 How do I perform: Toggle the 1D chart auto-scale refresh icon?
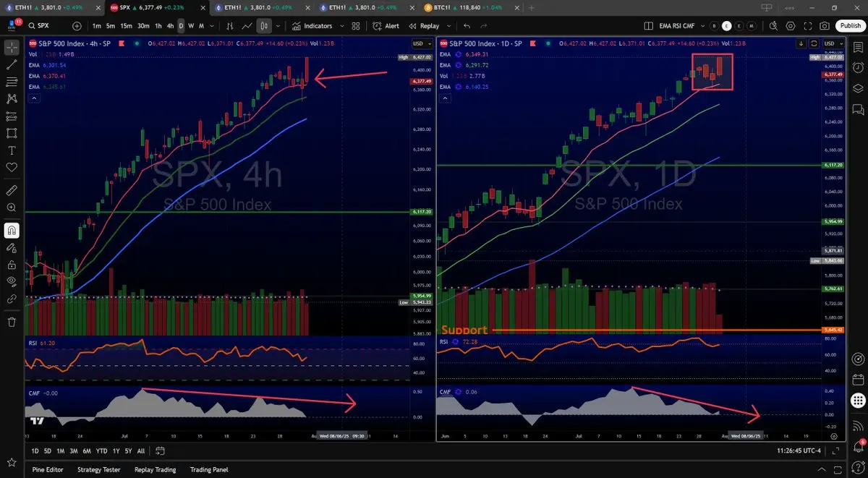pos(814,43)
